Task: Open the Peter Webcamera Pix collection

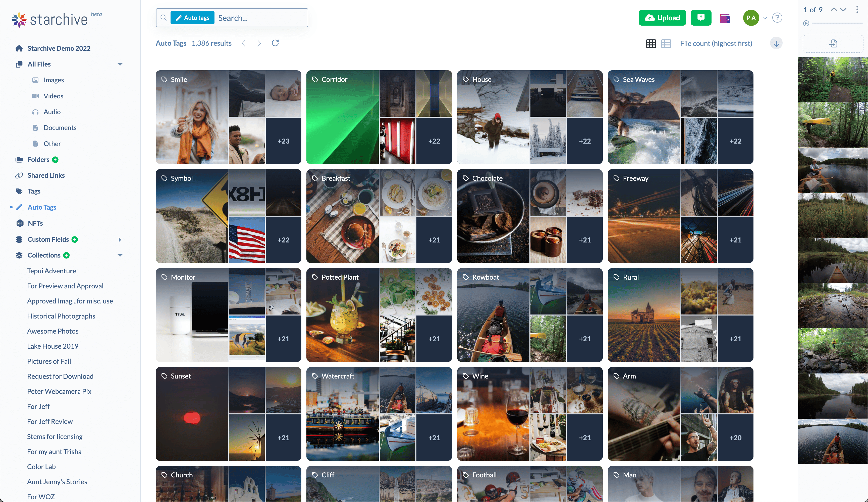Action: click(59, 391)
